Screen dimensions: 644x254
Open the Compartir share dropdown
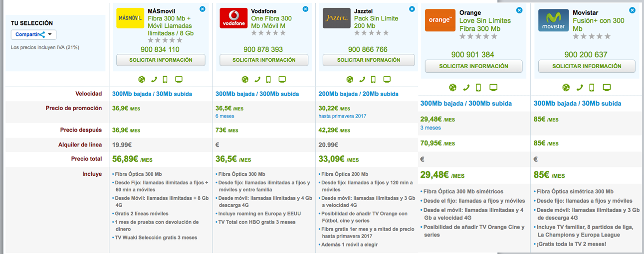tap(33, 34)
